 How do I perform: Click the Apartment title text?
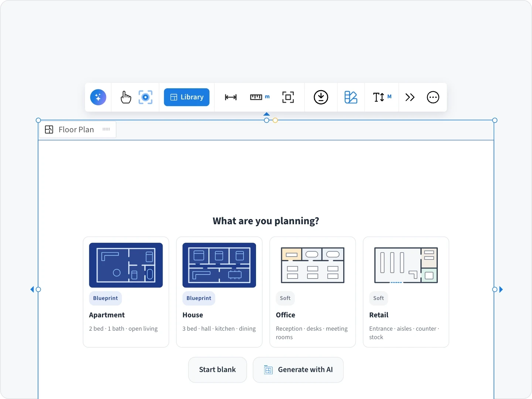(x=107, y=315)
